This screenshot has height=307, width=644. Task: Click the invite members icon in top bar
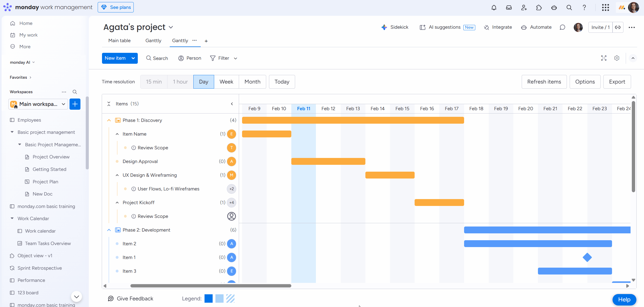click(524, 7)
